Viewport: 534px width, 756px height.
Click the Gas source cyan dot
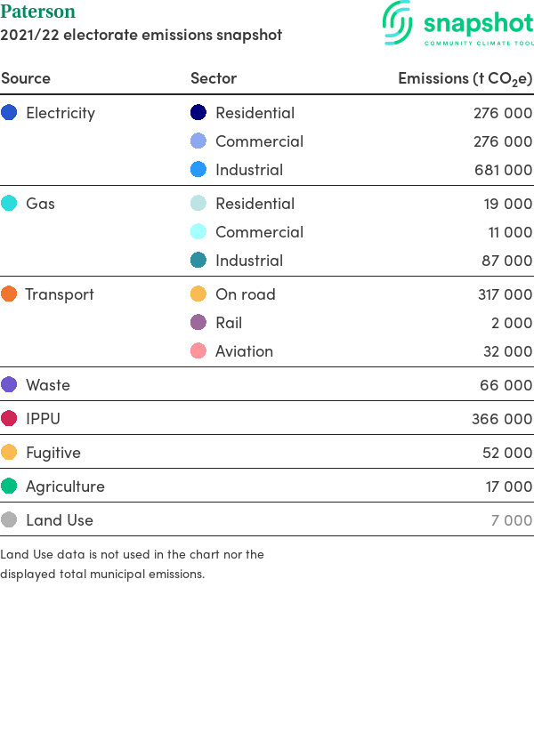point(9,203)
